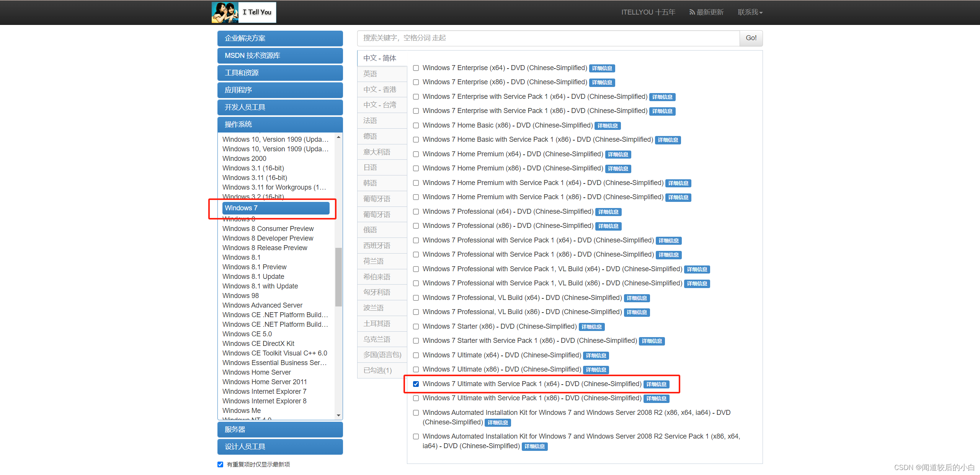Open details badge for Windows 7 Enterprise (x64)
Image resolution: width=980 pixels, height=475 pixels.
[602, 68]
